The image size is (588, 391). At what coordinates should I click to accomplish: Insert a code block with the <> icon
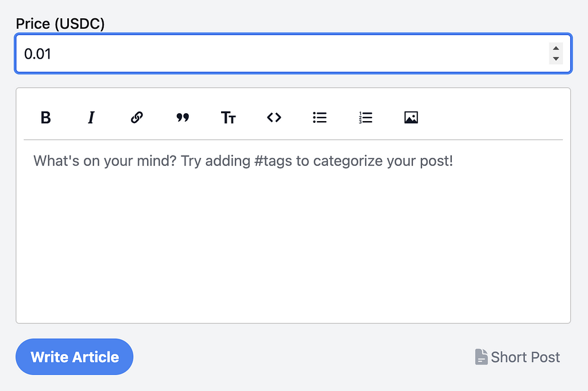point(274,118)
